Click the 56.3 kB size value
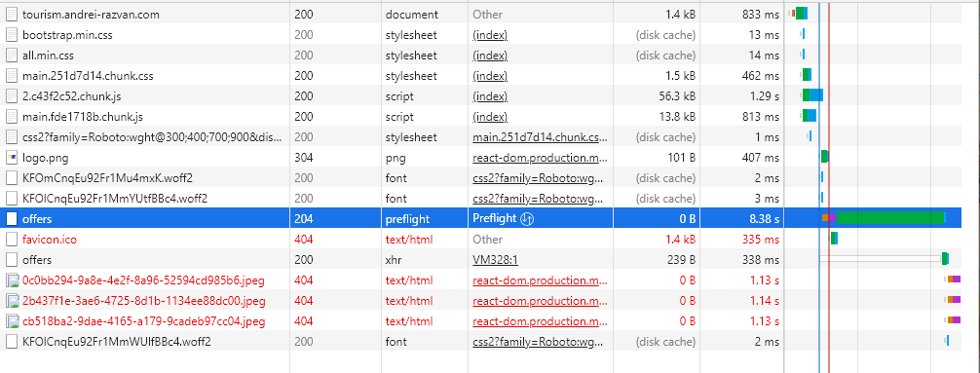Viewport: 980px width, 373px height. (x=676, y=96)
